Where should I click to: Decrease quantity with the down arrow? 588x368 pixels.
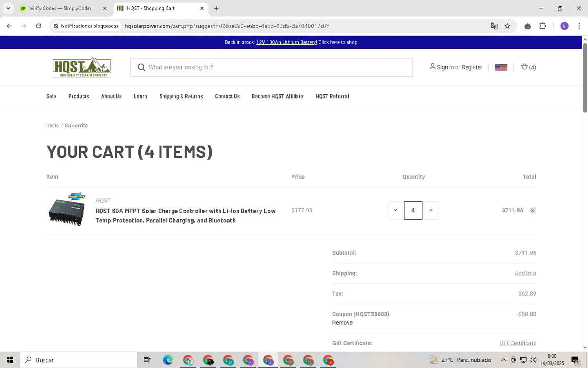tap(395, 210)
